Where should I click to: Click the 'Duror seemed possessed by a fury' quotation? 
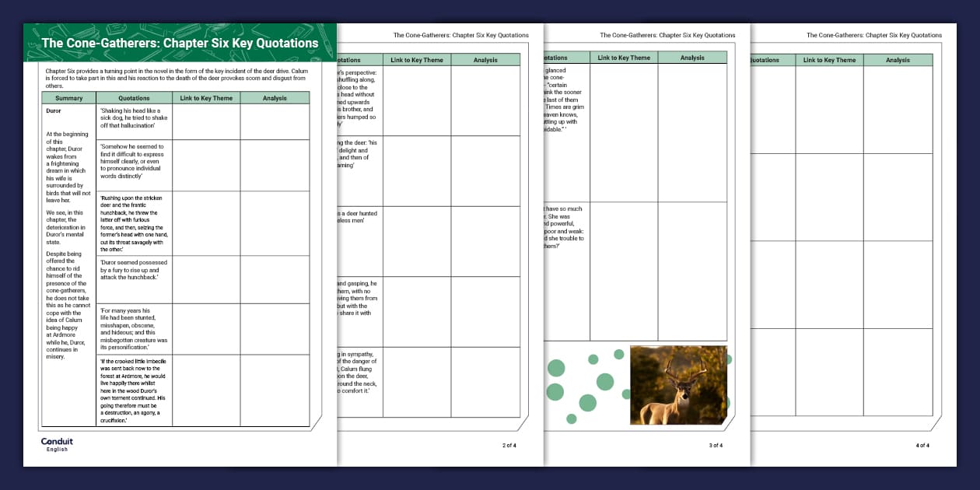pyautogui.click(x=132, y=270)
